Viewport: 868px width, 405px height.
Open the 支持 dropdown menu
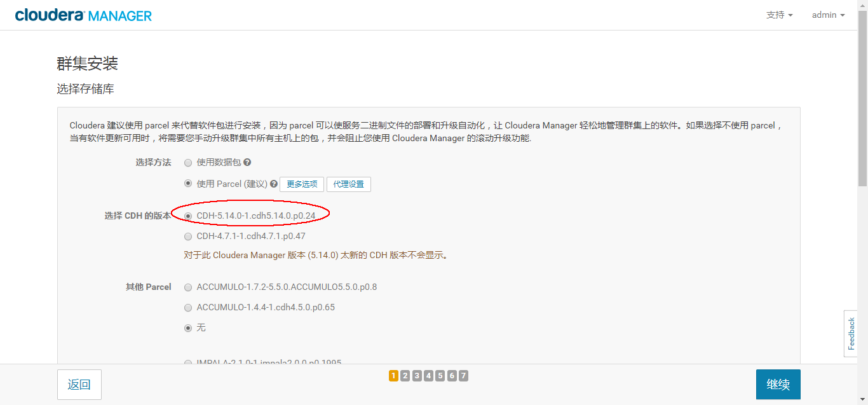click(780, 15)
